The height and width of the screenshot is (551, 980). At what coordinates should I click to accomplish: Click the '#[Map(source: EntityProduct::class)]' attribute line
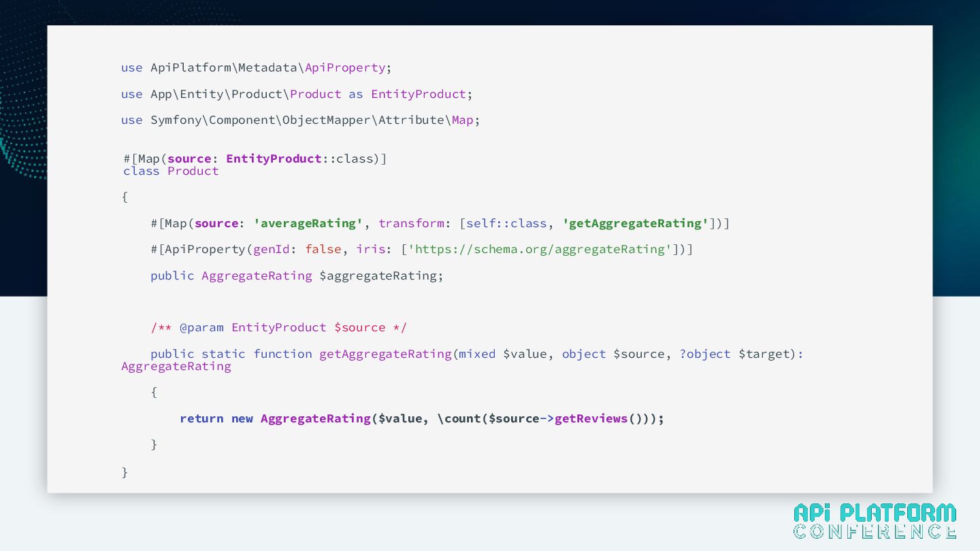pyautogui.click(x=255, y=158)
